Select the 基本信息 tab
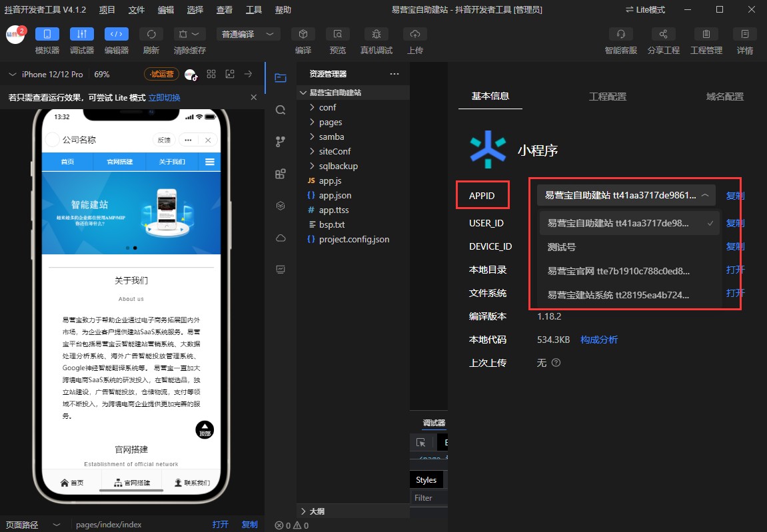This screenshot has height=532, width=767. click(x=490, y=96)
